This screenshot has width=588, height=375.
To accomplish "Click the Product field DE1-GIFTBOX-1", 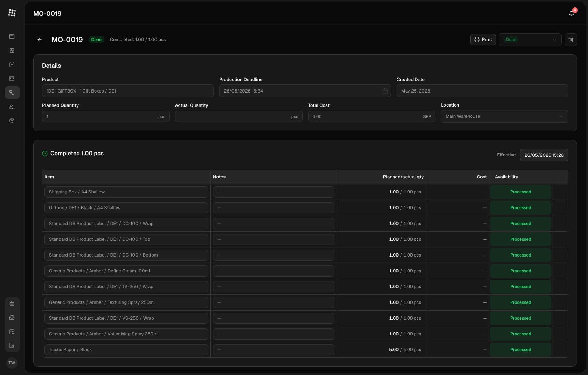I will pos(128,91).
